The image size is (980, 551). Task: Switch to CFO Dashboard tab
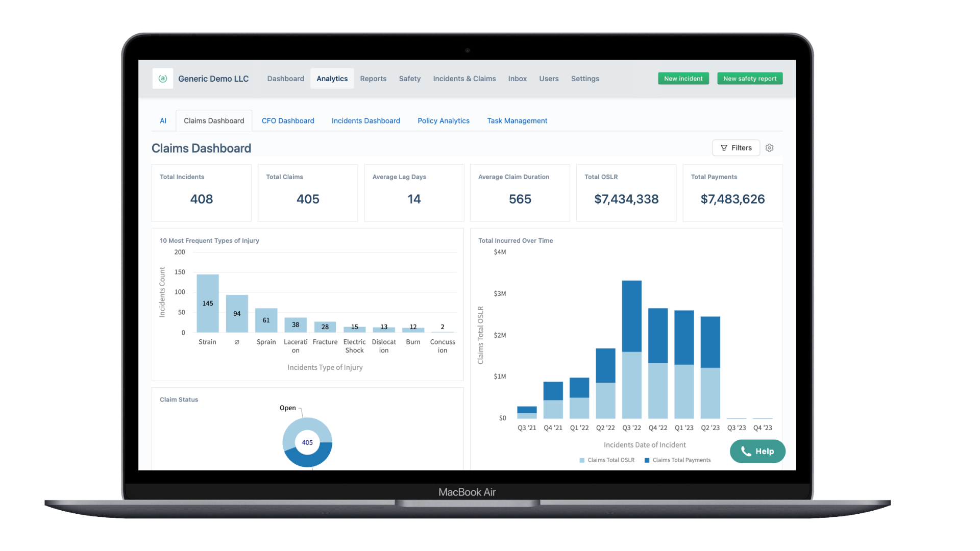(288, 121)
